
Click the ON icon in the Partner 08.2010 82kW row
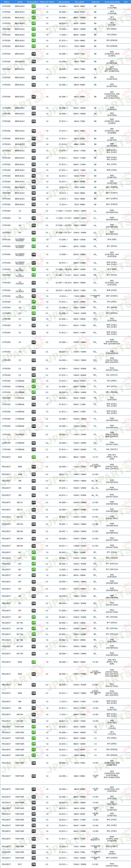(34, 820)
